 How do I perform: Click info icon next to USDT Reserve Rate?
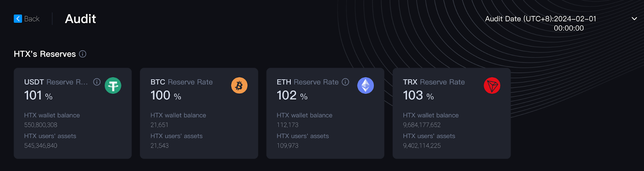coord(97,82)
